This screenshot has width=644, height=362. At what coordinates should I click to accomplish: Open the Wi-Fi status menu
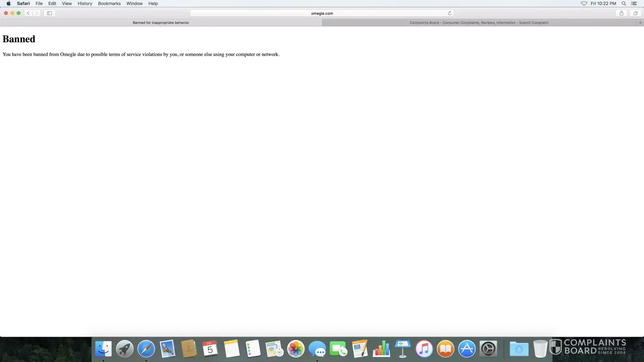click(x=584, y=3)
